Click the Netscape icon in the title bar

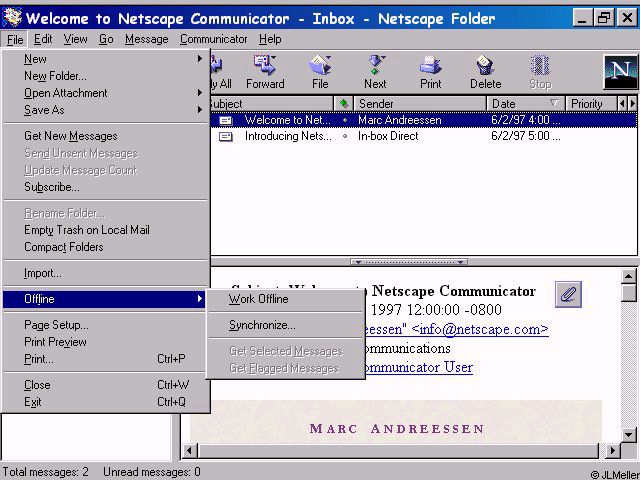pos(12,17)
